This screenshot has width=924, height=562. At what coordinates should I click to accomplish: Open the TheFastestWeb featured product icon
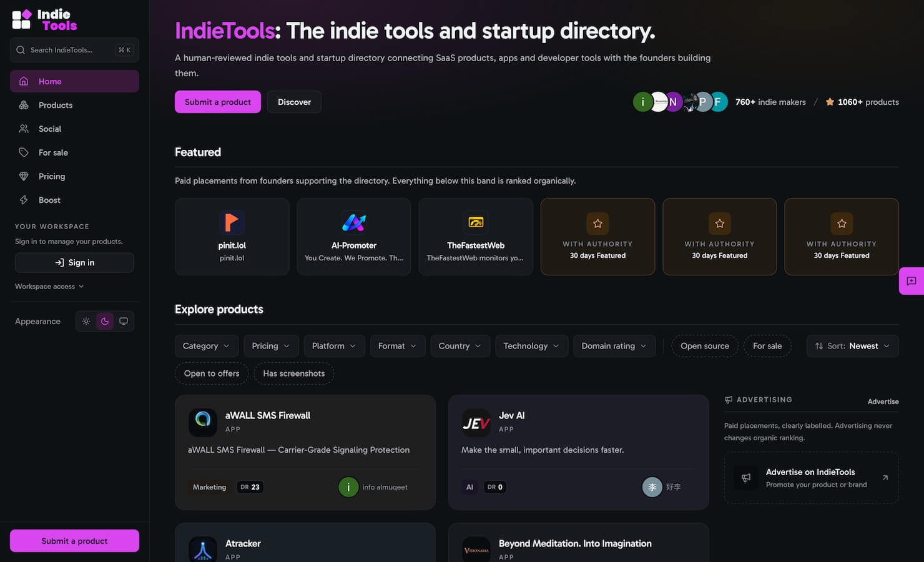[x=476, y=222]
